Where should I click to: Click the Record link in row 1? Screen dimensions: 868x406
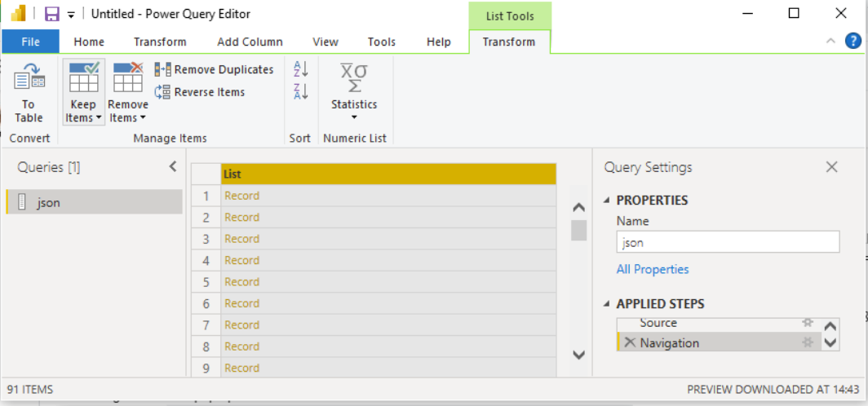tap(242, 196)
